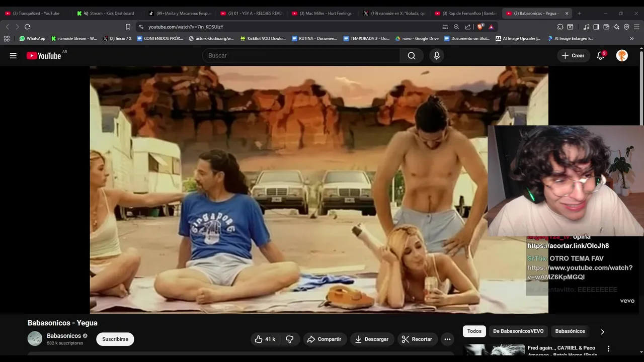This screenshot has width=644, height=362.
Task: Like the Babasonicos video
Action: 265,339
